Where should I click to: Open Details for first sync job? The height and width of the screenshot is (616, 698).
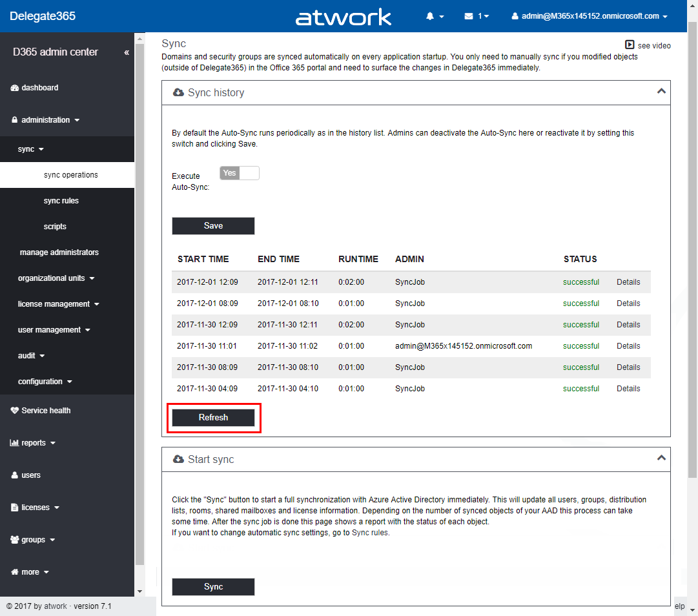pos(628,282)
